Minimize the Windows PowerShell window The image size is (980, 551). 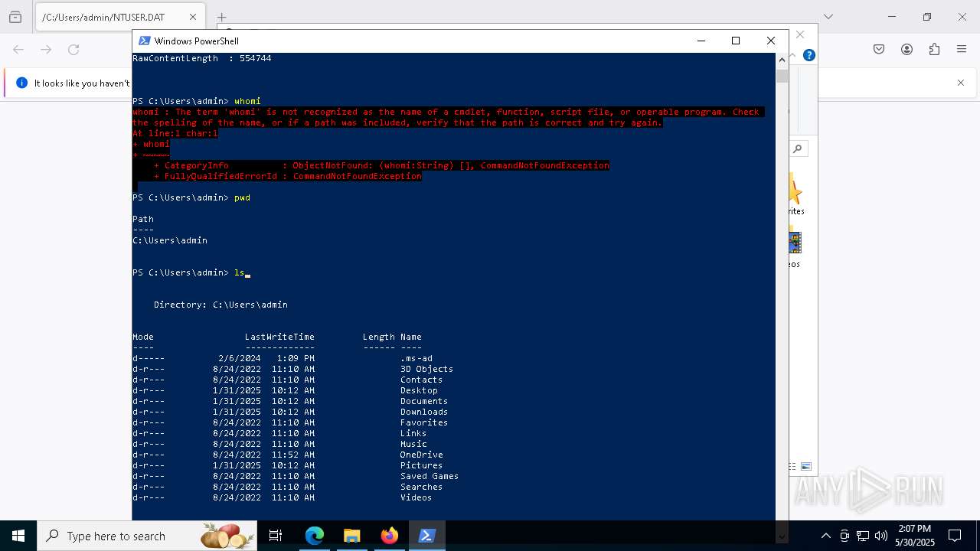click(701, 41)
